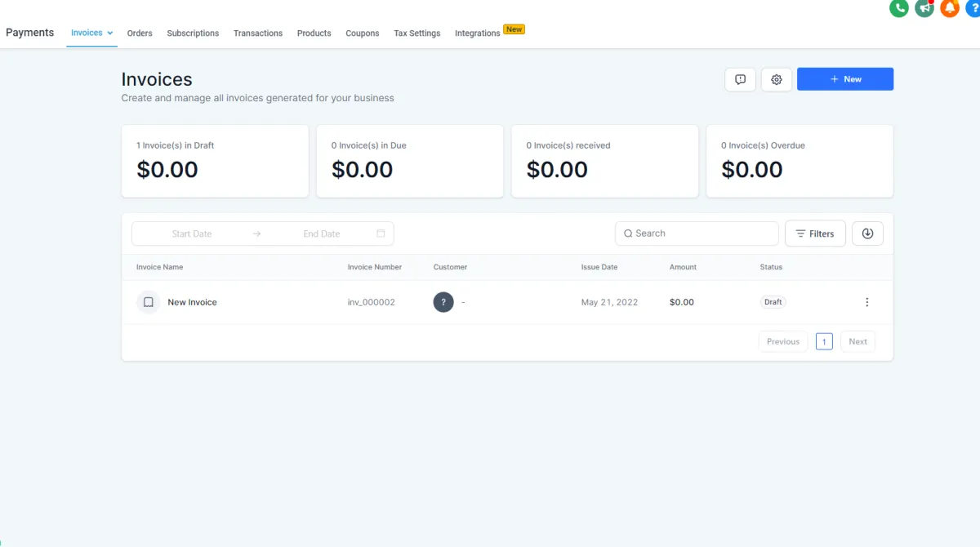
Task: Open the orange notifications bell
Action: coord(950,8)
